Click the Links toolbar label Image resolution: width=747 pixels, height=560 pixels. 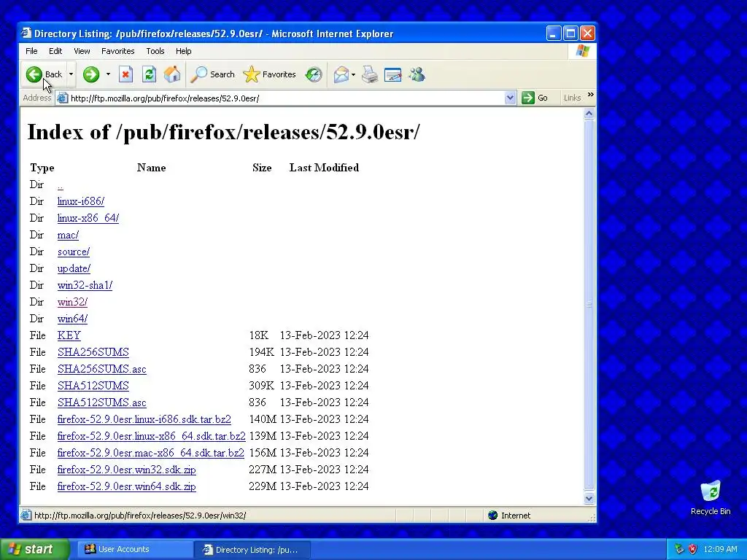coord(572,98)
